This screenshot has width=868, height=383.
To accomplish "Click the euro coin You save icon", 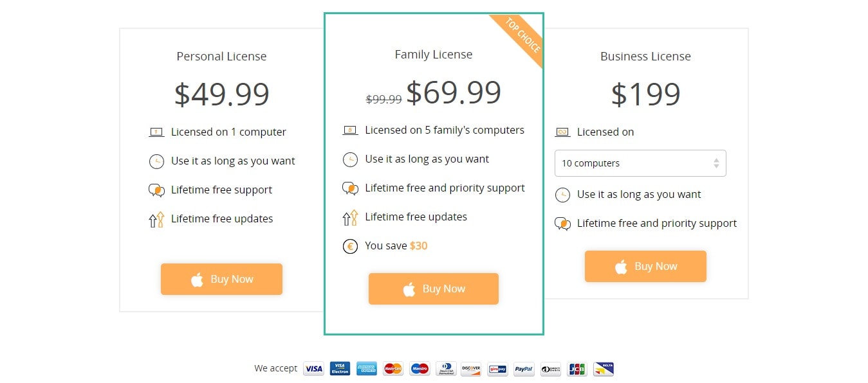I will (x=350, y=246).
